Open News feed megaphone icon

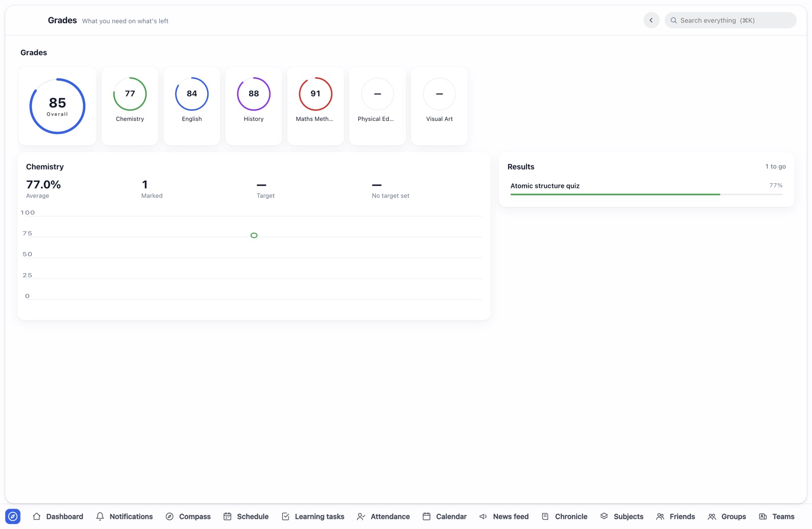[x=483, y=516]
